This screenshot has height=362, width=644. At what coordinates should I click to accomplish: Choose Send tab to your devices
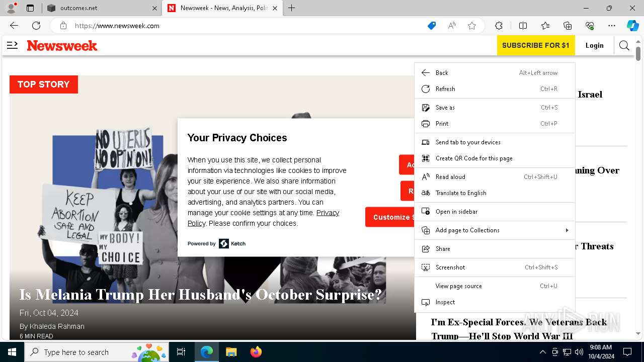point(495,142)
